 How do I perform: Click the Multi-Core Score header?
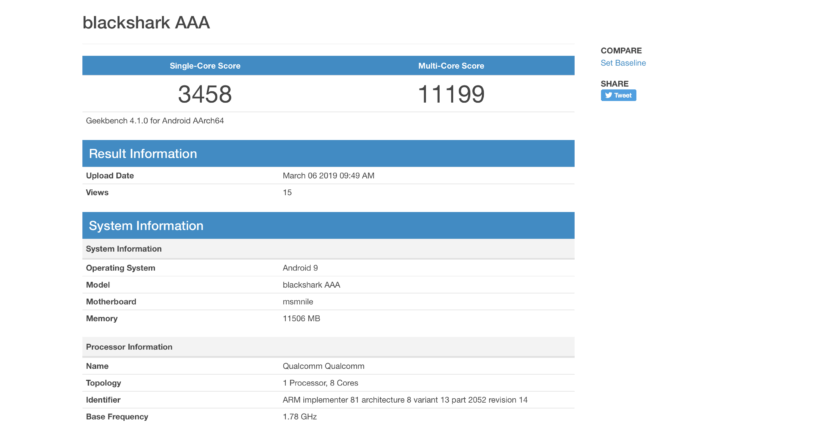tap(451, 66)
